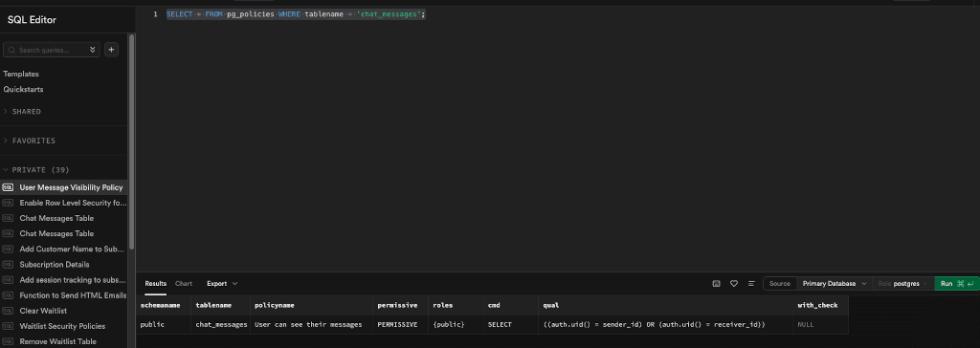Click the prettify lines icon beside the heart
980x348 pixels.
click(751, 284)
